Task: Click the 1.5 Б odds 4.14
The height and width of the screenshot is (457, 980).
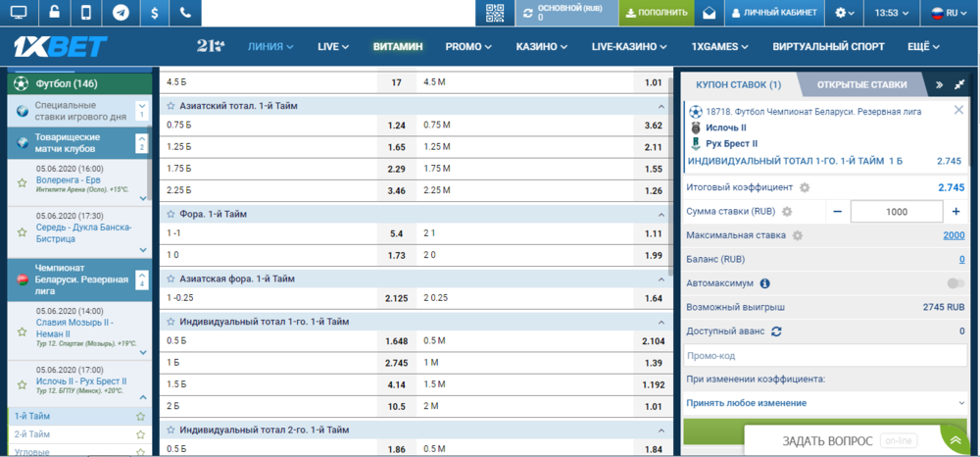Action: 397,385
